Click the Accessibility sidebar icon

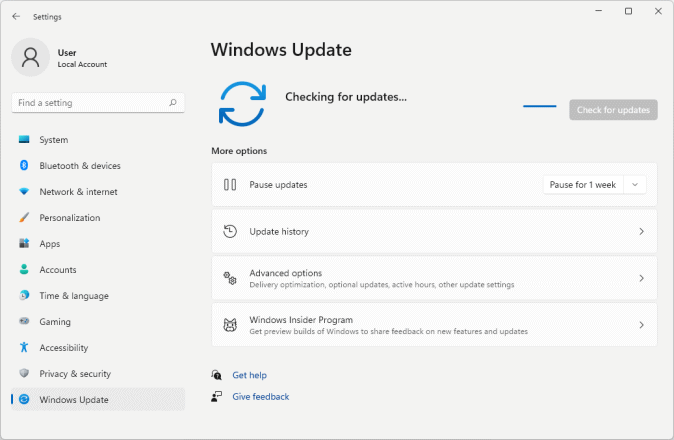click(24, 348)
